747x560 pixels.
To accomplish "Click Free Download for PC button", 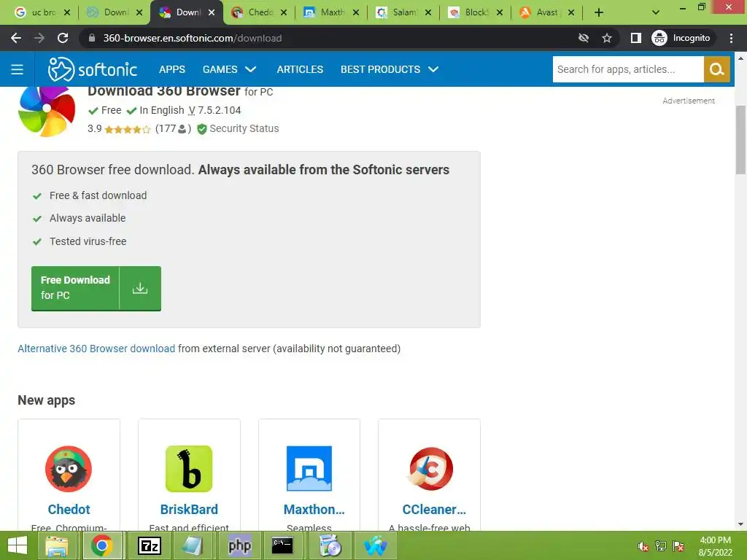I will click(x=96, y=289).
